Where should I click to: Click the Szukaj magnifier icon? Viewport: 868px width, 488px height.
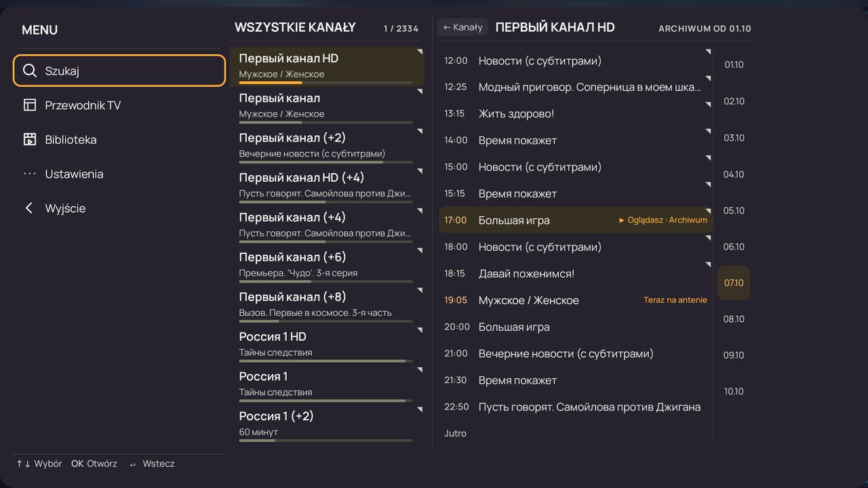pyautogui.click(x=29, y=70)
